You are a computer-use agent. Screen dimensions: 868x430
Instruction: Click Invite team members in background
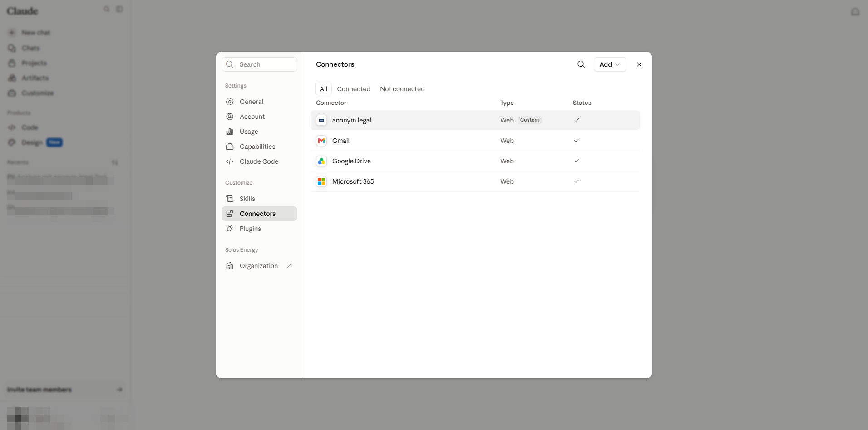click(x=65, y=390)
